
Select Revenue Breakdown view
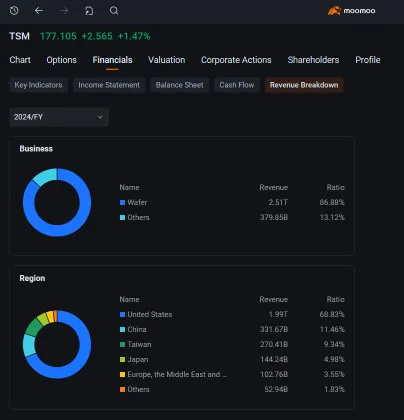coord(304,85)
